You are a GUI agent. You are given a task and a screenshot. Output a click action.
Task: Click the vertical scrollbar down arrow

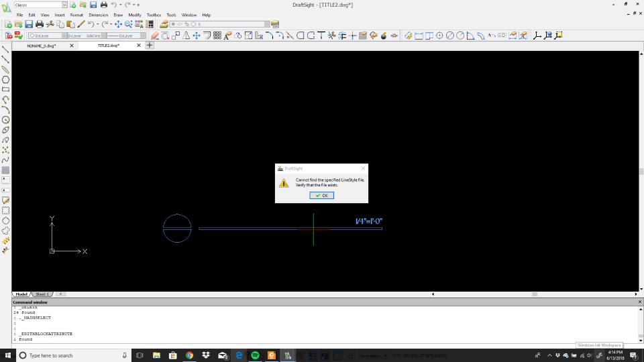[x=641, y=289]
